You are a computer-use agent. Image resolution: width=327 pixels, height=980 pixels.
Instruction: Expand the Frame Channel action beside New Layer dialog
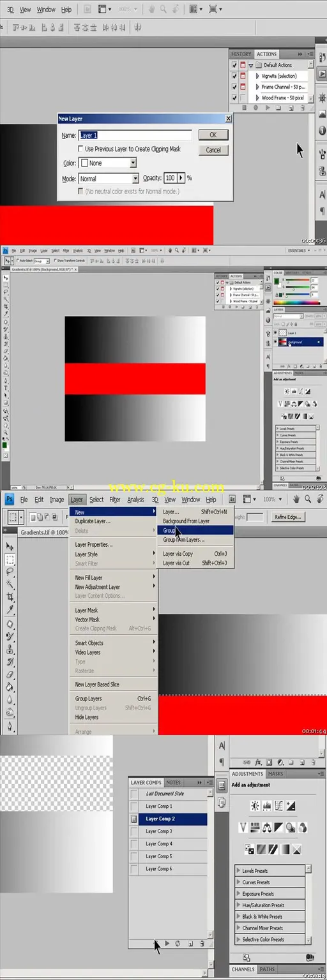click(x=257, y=87)
